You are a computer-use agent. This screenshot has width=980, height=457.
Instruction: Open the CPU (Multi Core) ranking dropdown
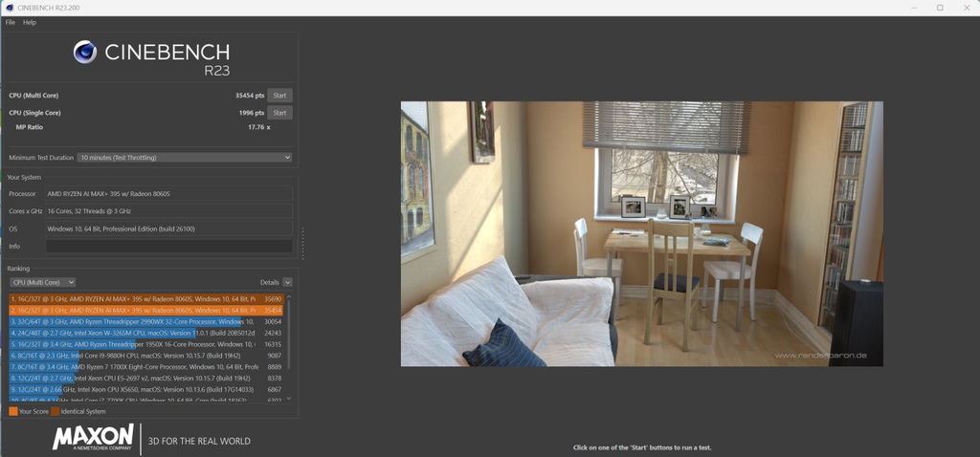pyautogui.click(x=42, y=282)
